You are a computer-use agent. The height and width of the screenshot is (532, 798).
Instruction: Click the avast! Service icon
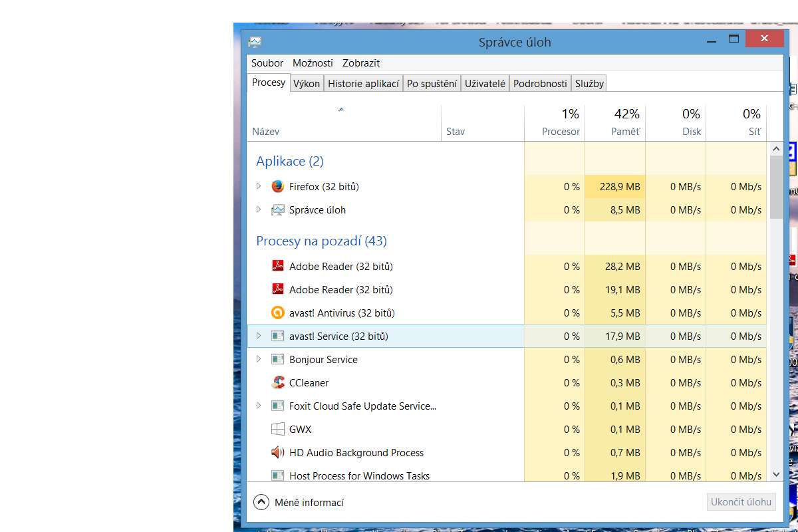(x=278, y=336)
